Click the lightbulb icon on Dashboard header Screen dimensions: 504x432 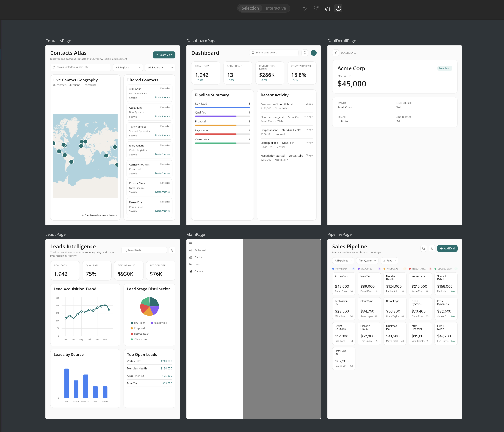[x=305, y=53]
